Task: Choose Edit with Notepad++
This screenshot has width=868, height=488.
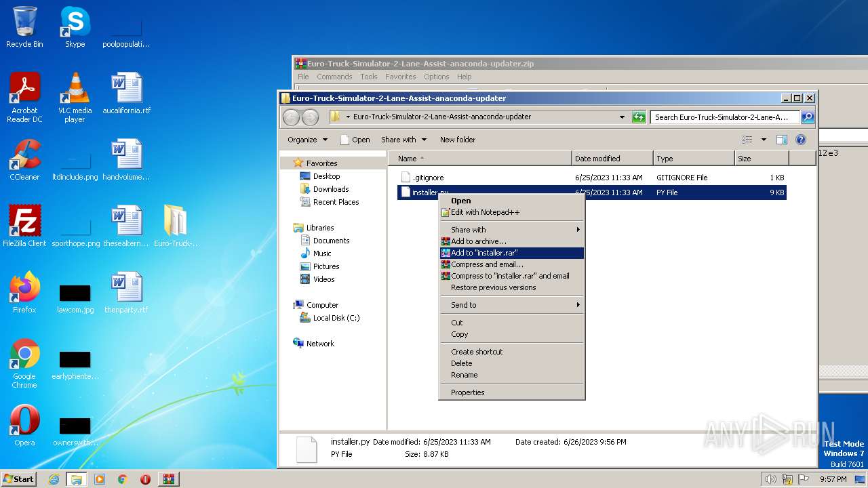Action: [511, 212]
